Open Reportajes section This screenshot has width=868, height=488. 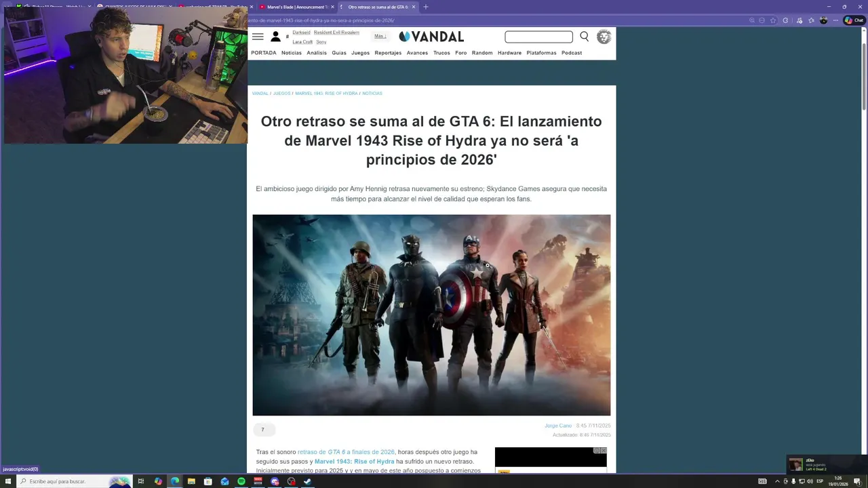pyautogui.click(x=388, y=53)
